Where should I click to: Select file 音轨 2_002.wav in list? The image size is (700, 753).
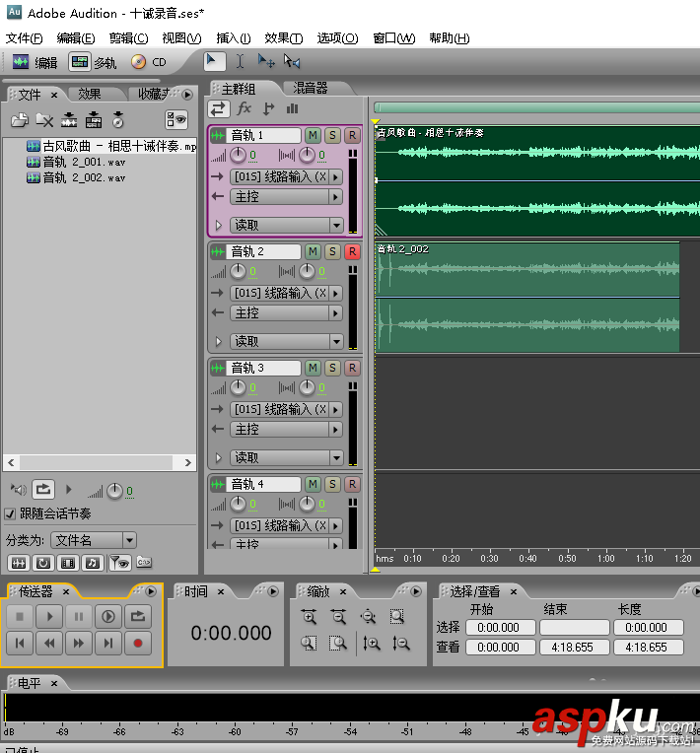click(x=76, y=177)
